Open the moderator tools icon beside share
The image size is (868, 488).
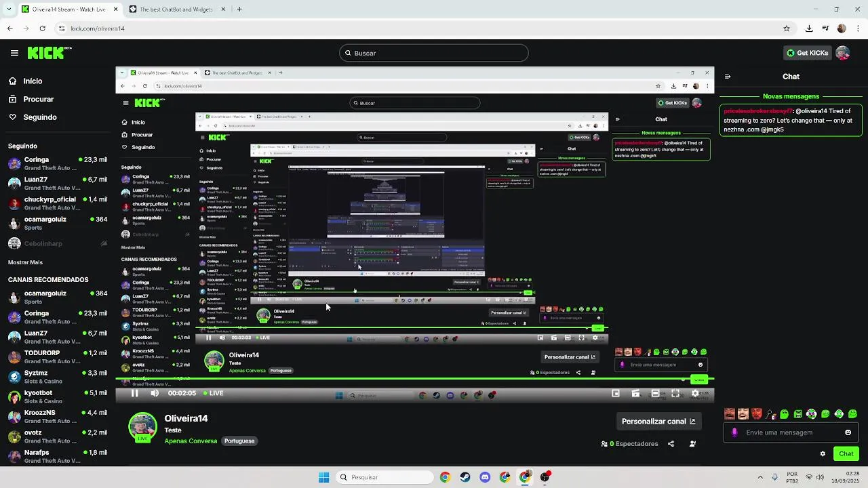point(692,444)
